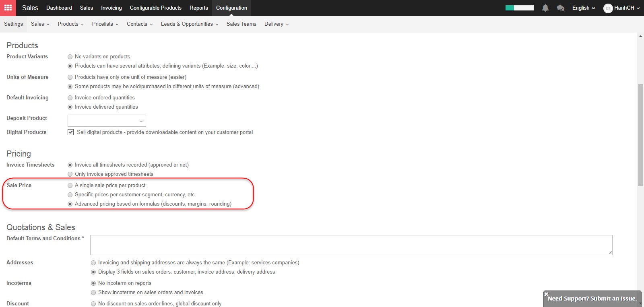Expand the Pricelists submenu dropdown

105,24
